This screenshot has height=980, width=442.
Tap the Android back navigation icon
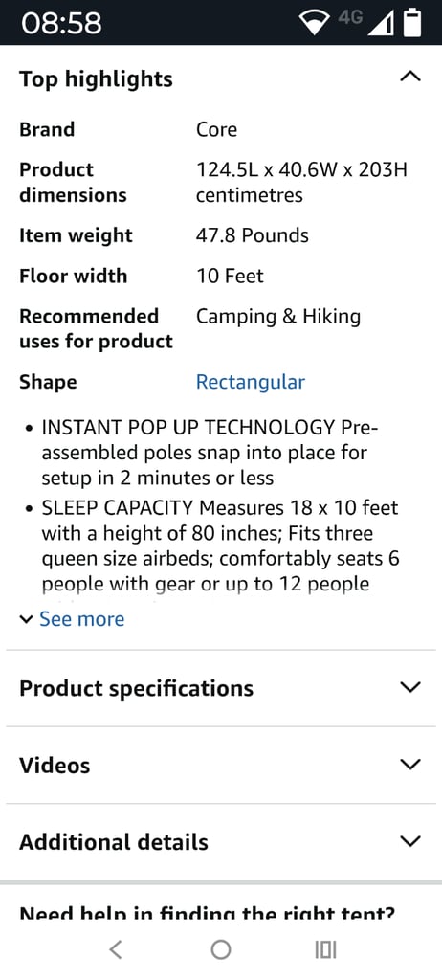116,950
